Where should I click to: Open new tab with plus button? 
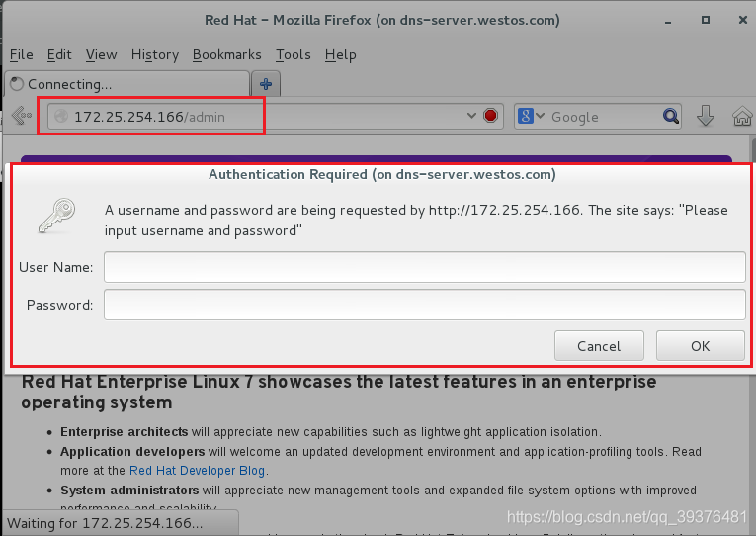pyautogui.click(x=266, y=84)
